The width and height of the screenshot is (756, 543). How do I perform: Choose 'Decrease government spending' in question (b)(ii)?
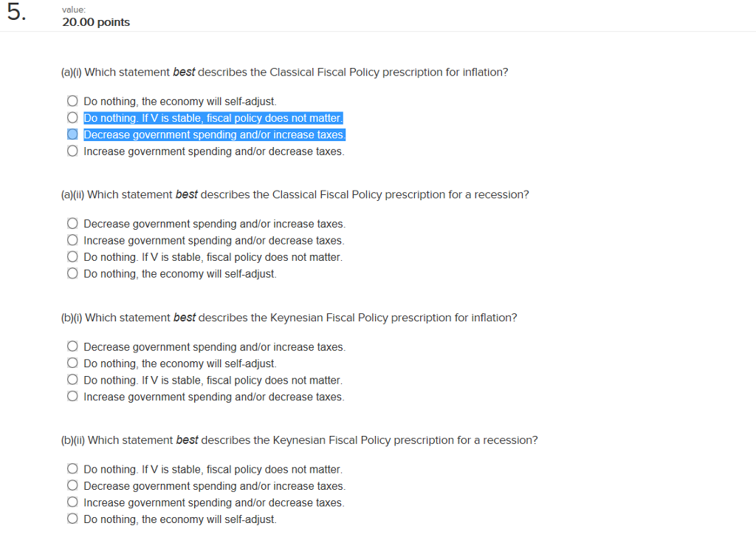click(x=72, y=486)
